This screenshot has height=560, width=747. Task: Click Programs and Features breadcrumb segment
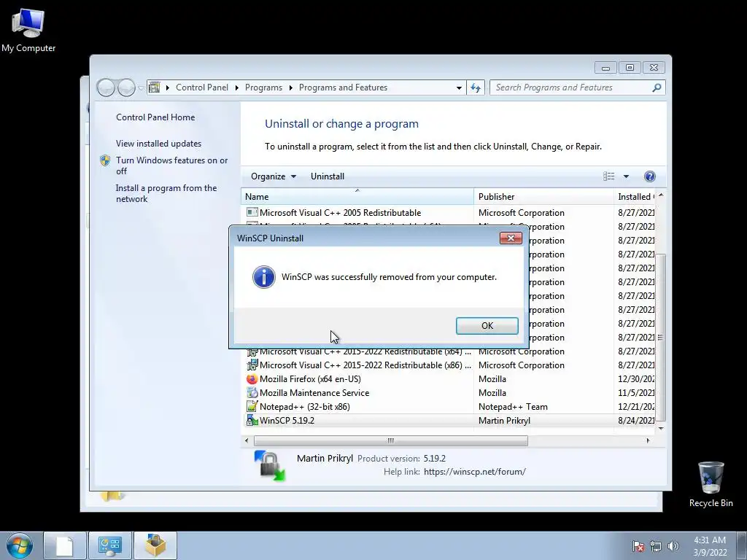[343, 87]
